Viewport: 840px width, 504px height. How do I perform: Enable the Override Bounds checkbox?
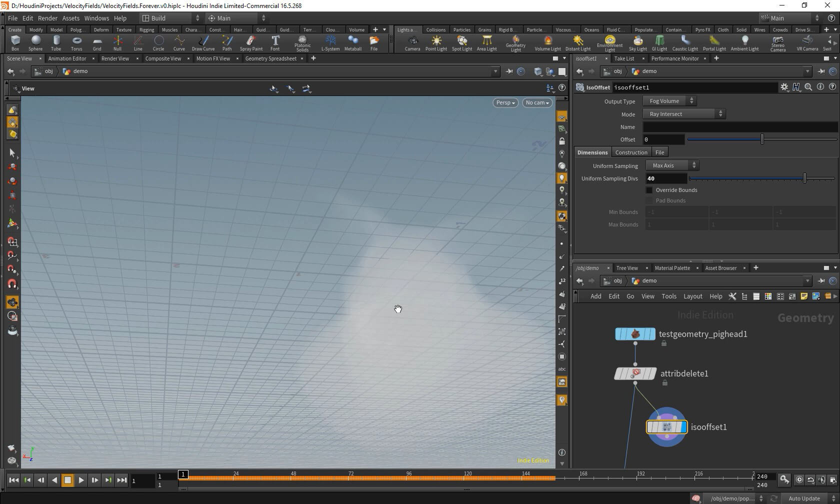tap(649, 190)
